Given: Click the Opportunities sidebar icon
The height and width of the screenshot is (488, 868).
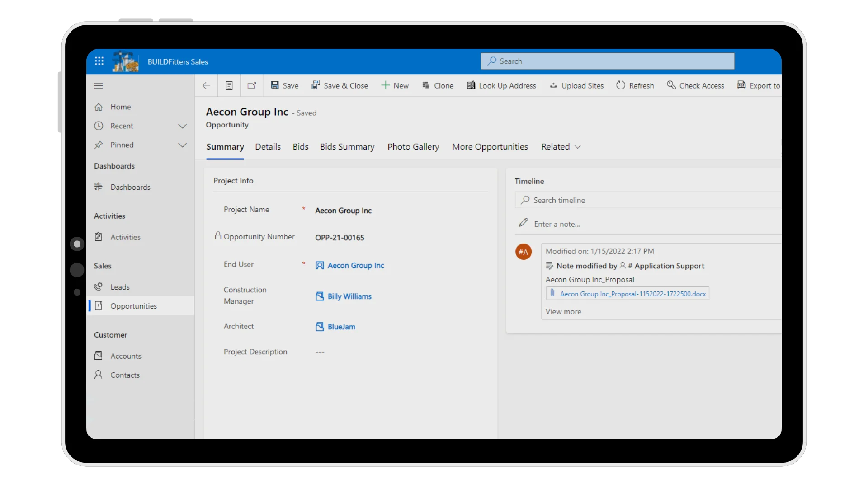Looking at the screenshot, I should [x=99, y=306].
